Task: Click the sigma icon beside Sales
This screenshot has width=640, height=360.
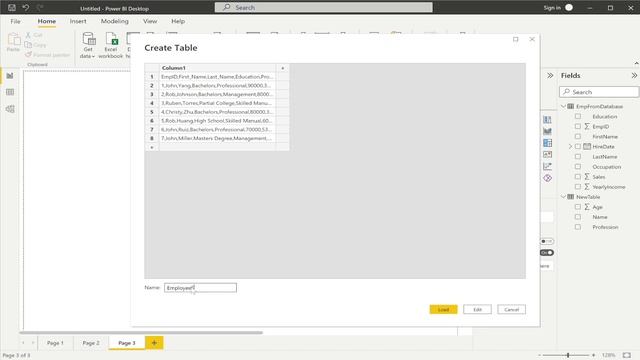Action: (587, 177)
